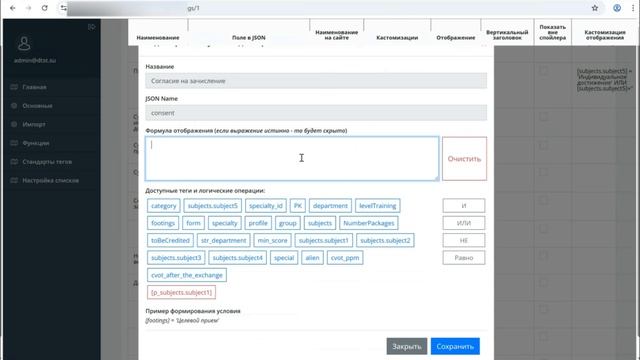The height and width of the screenshot is (360, 640).
Task: Insert the NumberPackages tag
Action: click(x=369, y=223)
